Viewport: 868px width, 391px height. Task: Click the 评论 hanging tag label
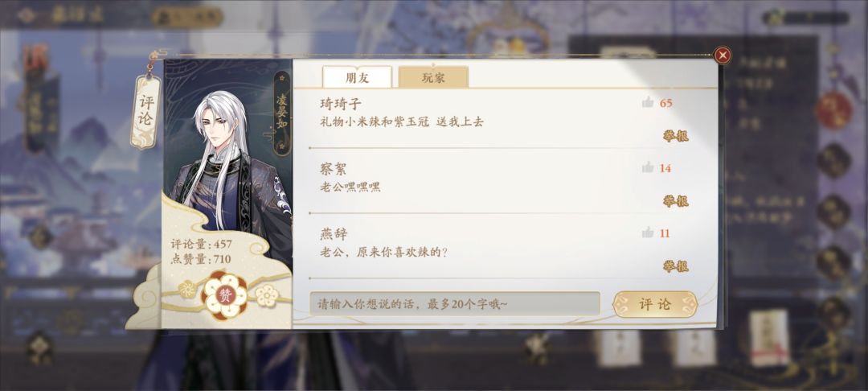(145, 112)
